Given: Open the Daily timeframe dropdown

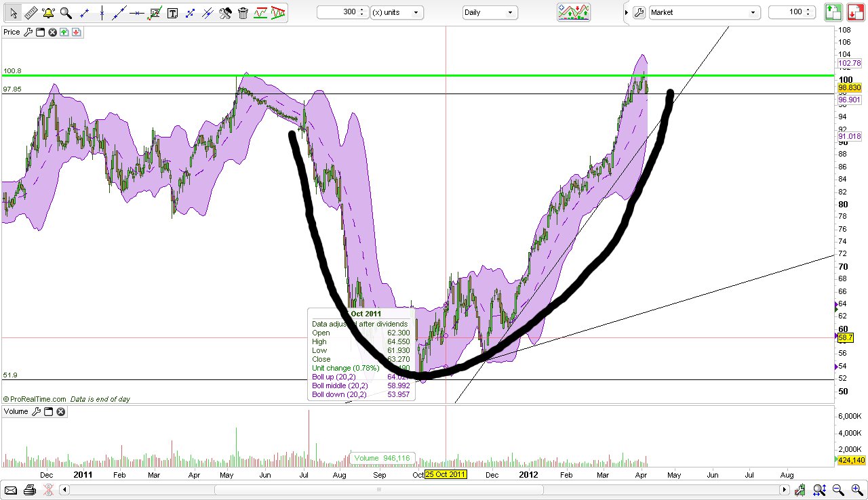Looking at the screenshot, I should pyautogui.click(x=490, y=12).
